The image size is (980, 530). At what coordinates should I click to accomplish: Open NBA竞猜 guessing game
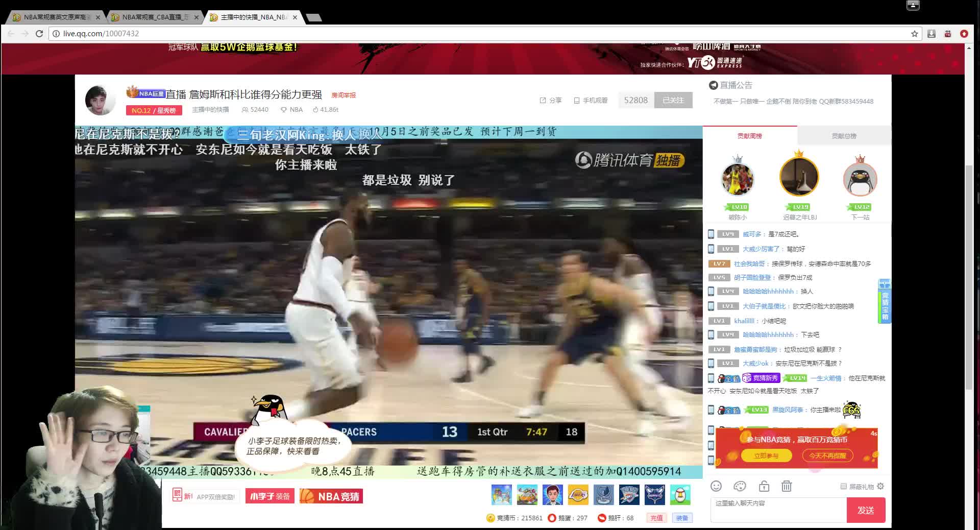pos(331,496)
